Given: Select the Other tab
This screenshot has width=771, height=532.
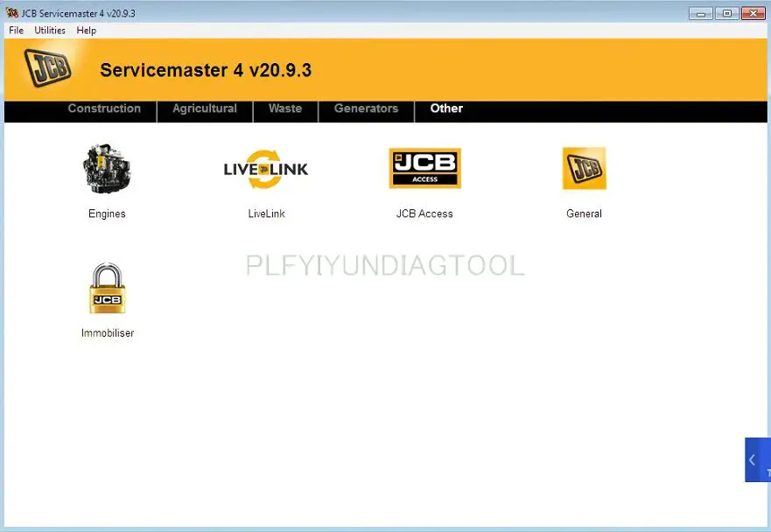Looking at the screenshot, I should point(446,108).
